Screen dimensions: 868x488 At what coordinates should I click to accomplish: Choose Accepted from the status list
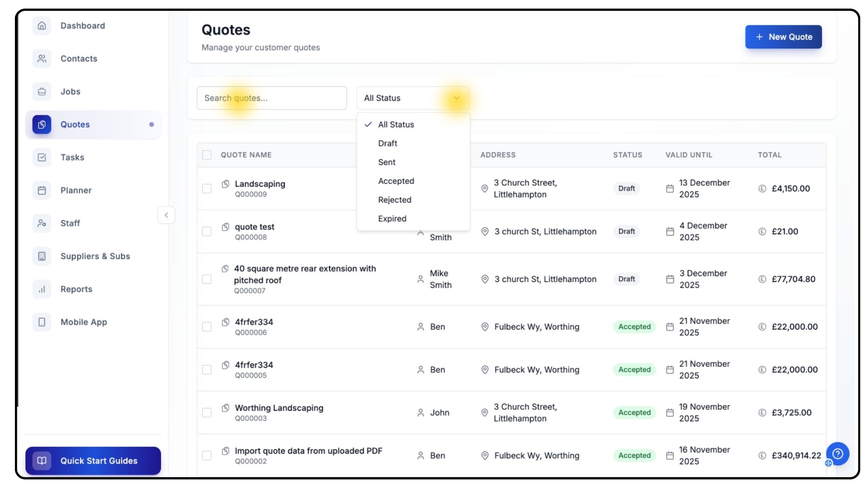396,181
